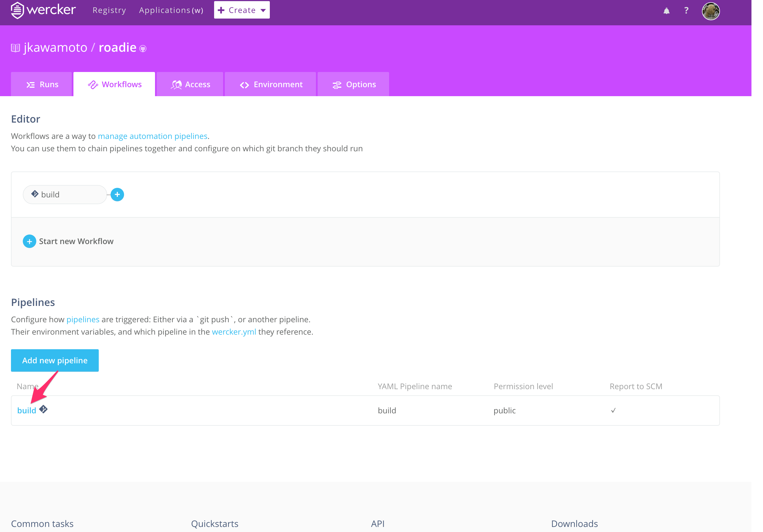Click blue plus after build node

[x=117, y=195]
